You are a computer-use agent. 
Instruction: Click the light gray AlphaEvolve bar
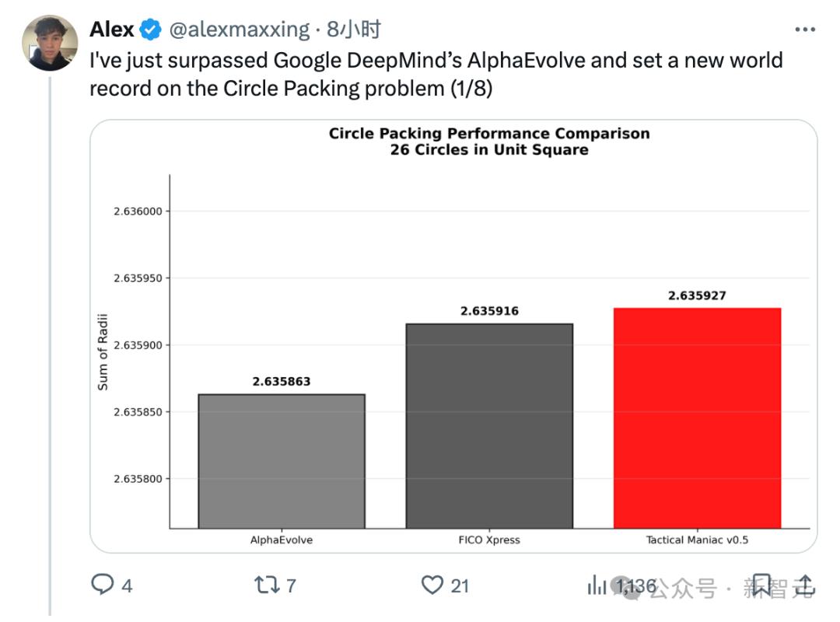pos(282,461)
